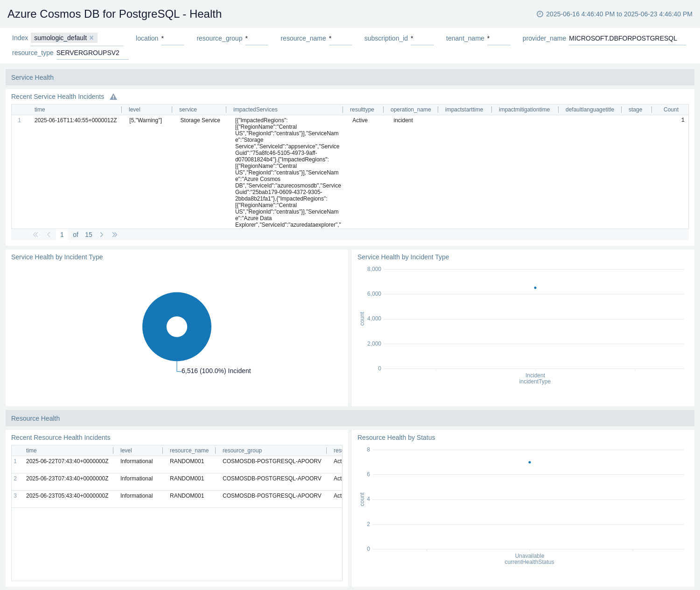This screenshot has height=590, width=700.
Task: Click the total pages number 15
Action: pos(89,235)
